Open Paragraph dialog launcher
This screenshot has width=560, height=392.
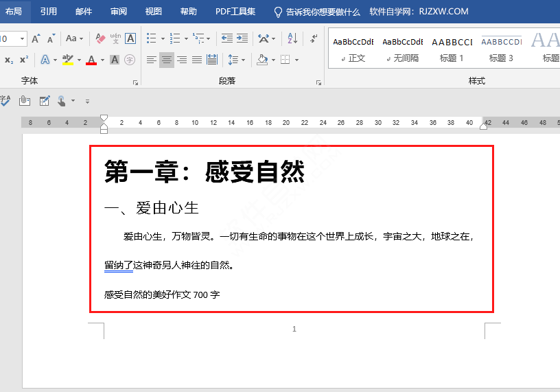pos(318,83)
